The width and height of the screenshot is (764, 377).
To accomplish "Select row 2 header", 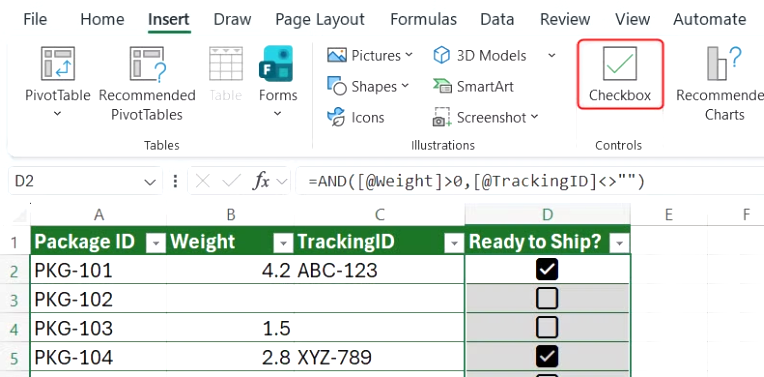I will click(x=15, y=271).
